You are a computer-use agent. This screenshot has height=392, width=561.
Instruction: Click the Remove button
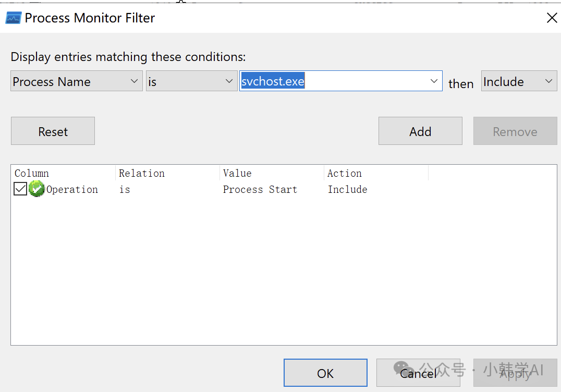[x=515, y=131]
